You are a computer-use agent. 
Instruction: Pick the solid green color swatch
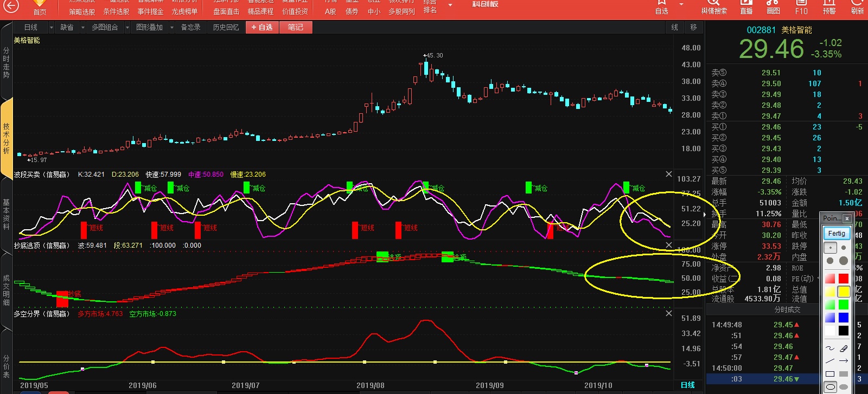[844, 305]
